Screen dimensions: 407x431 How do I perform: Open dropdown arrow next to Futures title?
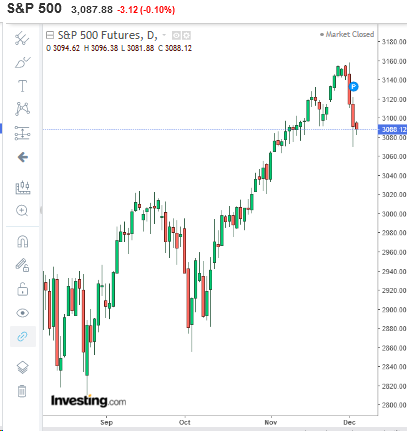pyautogui.click(x=164, y=35)
